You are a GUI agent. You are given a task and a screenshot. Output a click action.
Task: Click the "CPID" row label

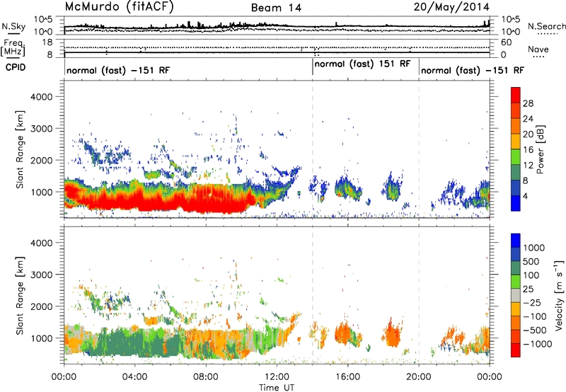pos(16,67)
